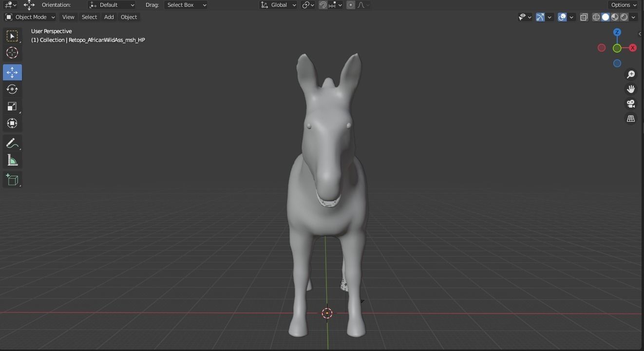Switch to Rendered viewport shading
Viewport: 644px width, 351px height.
[x=624, y=17]
